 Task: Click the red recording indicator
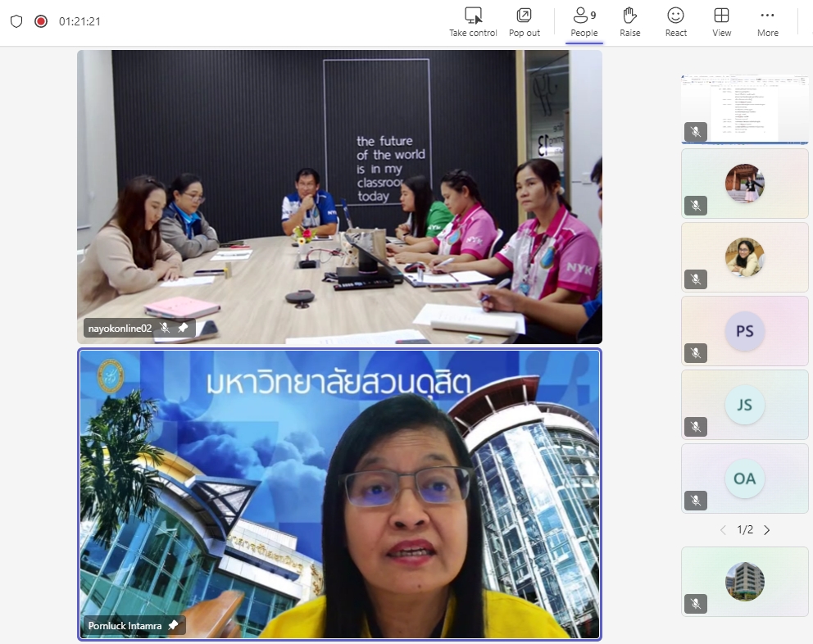(x=41, y=21)
